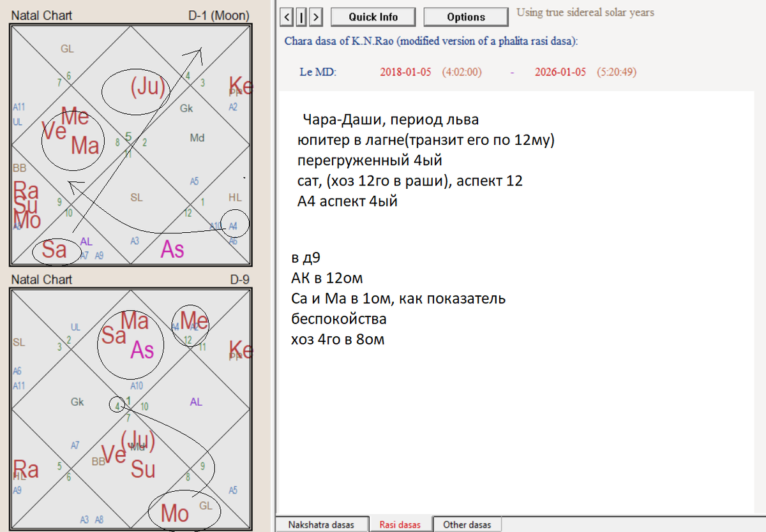Click the end date 2026-01-05
Image resolution: width=766 pixels, height=532 pixels.
pos(560,71)
